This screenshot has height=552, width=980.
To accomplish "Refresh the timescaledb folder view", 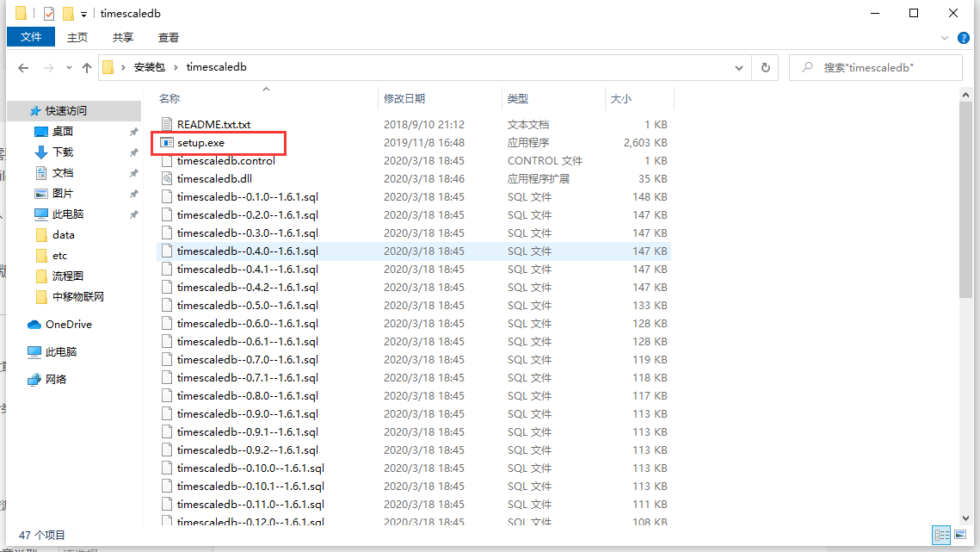I will [765, 67].
